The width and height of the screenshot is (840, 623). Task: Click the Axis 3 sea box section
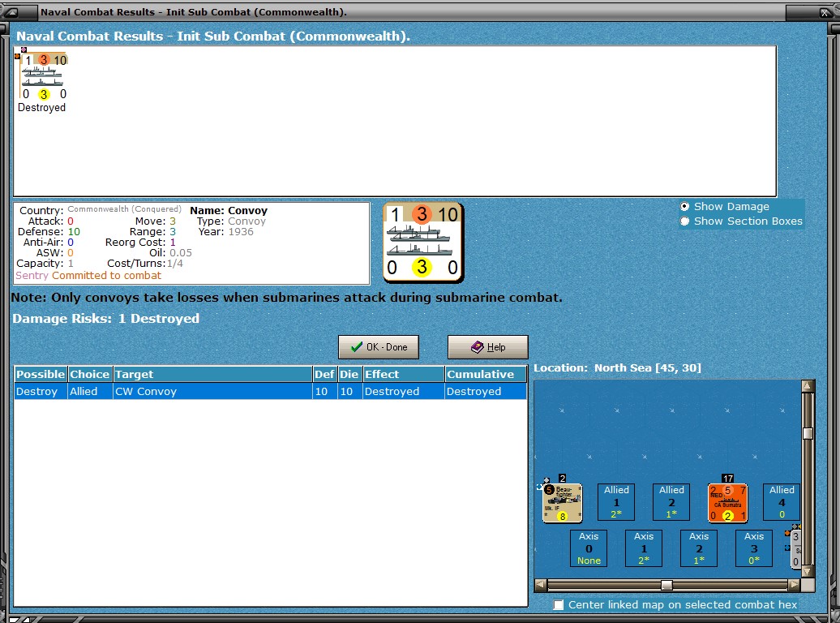754,548
